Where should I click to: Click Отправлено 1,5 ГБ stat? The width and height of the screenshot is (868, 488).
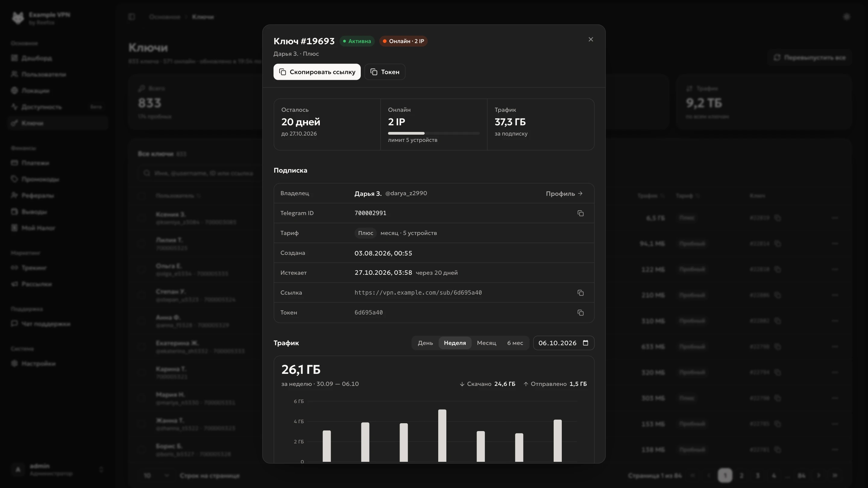(555, 384)
